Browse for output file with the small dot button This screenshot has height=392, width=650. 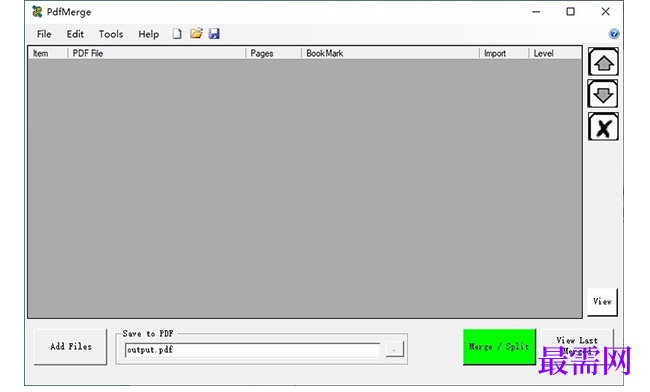tap(394, 349)
